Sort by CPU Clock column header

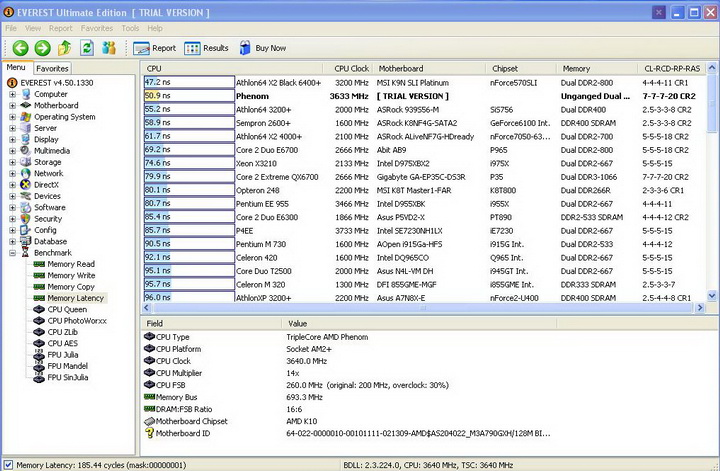coord(349,68)
